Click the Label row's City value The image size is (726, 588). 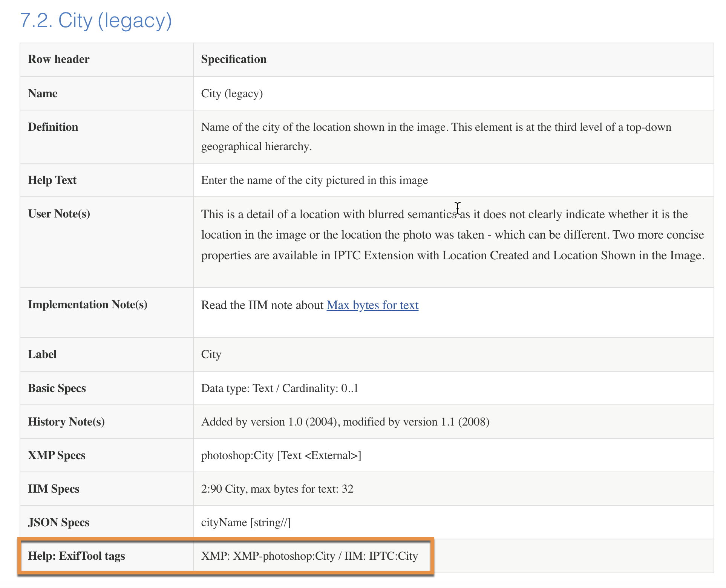(x=211, y=354)
